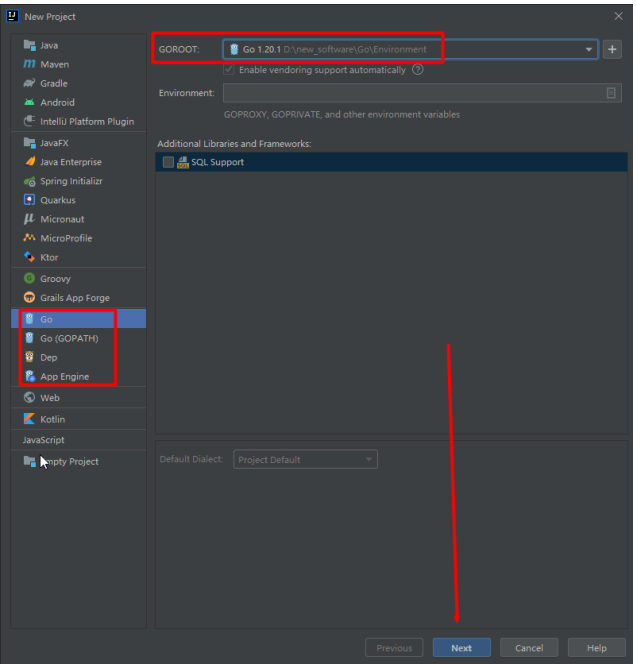Click the IntelliJ IDEA logo in the title bar
636x664 pixels.
tap(12, 16)
